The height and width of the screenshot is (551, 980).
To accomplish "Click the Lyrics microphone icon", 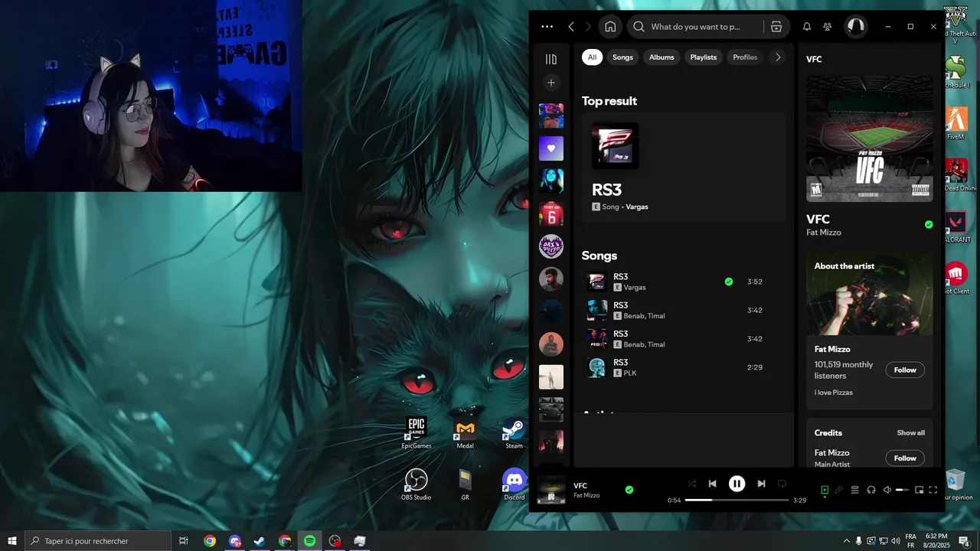I will [x=839, y=490].
